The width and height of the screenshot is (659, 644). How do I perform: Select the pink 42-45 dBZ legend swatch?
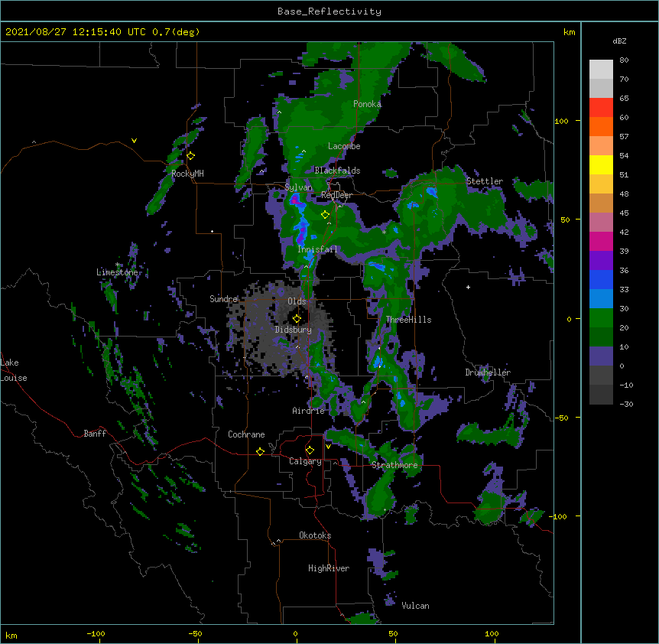(x=601, y=223)
